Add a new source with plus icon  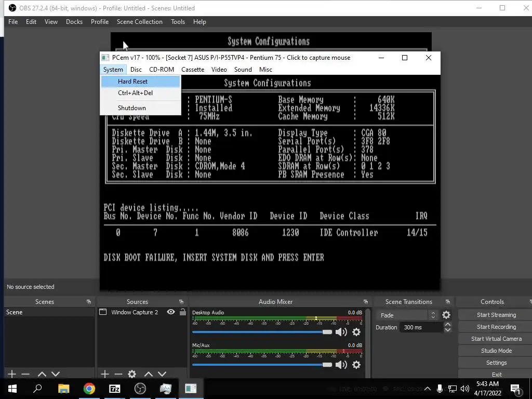[x=105, y=374]
